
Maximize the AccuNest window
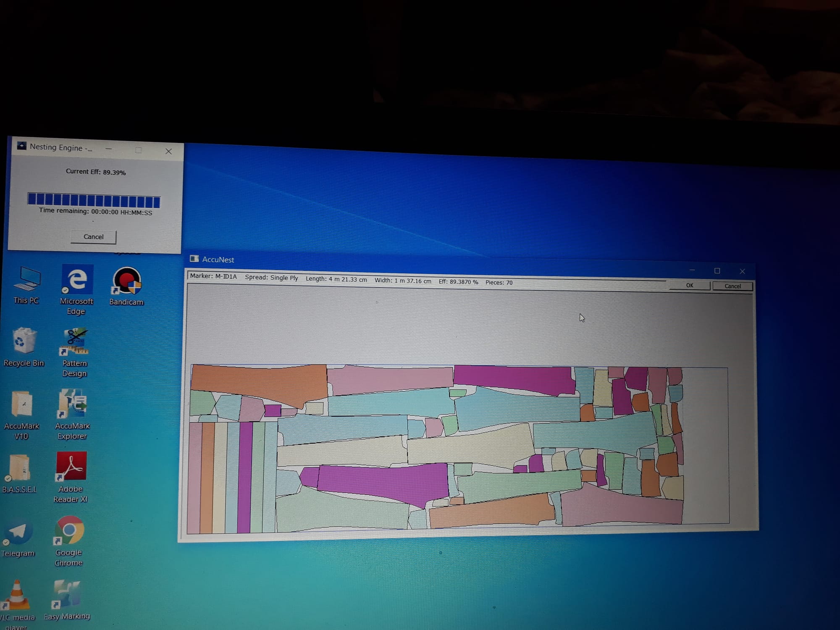(x=717, y=271)
